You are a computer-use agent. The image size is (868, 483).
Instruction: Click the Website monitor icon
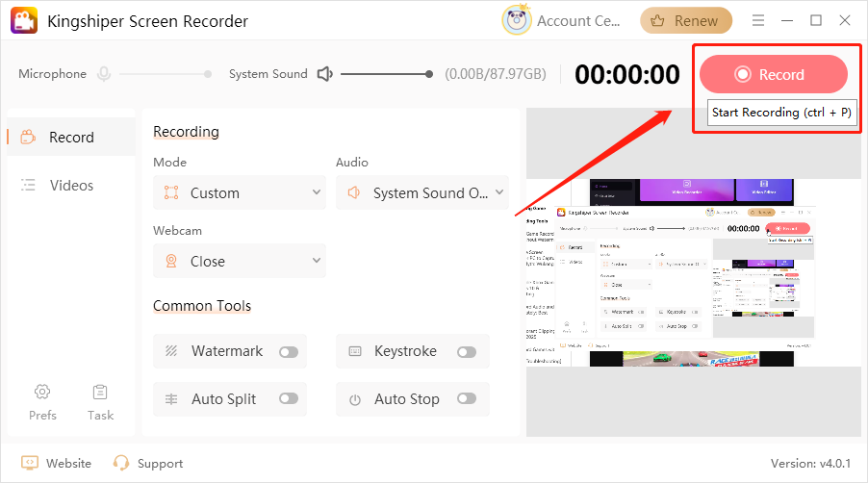pyautogui.click(x=29, y=463)
